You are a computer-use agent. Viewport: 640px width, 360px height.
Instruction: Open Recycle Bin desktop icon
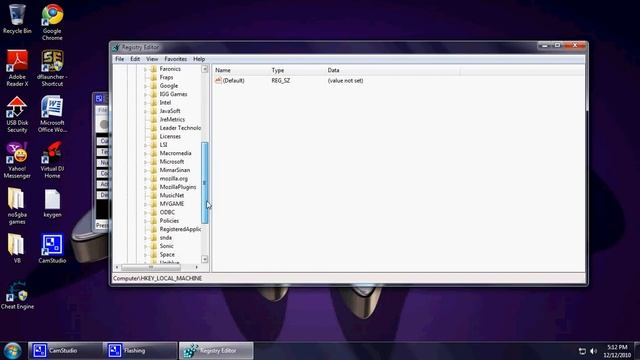click(17, 19)
